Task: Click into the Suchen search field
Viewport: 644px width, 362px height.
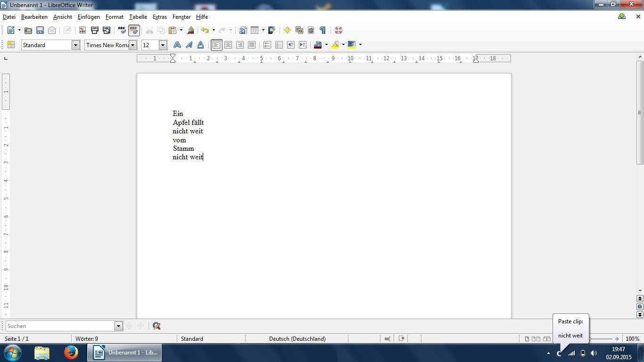Action: (x=60, y=326)
